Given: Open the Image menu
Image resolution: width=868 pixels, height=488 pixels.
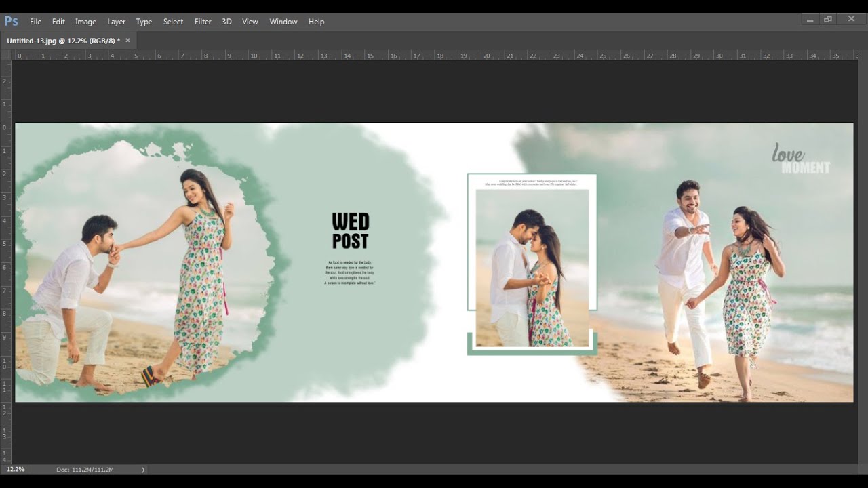Looking at the screenshot, I should coord(85,22).
